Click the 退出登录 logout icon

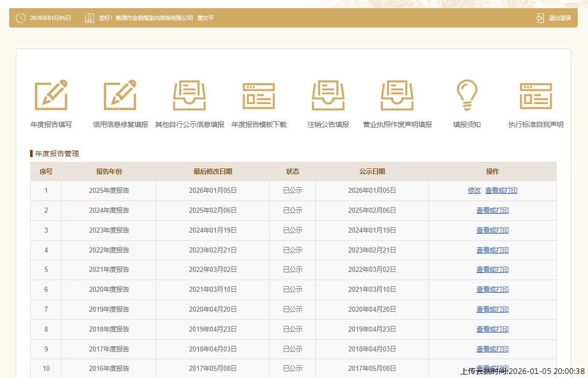[540, 18]
